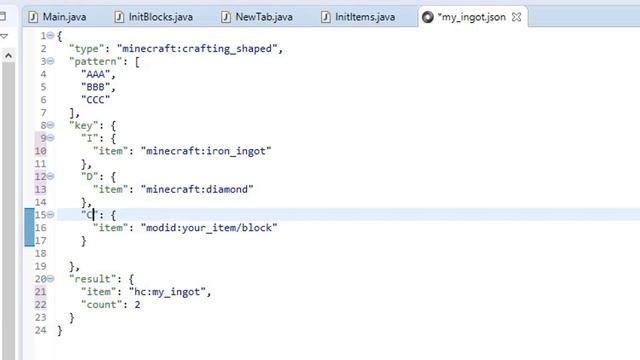Click the "minecraft:iron_ingot" string
640x360 pixels.
(206, 151)
